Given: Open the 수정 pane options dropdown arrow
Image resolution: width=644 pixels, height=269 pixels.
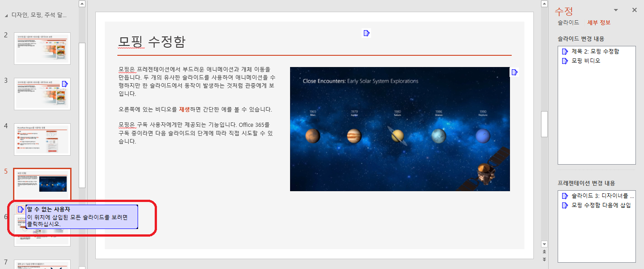Looking at the screenshot, I should point(616,10).
